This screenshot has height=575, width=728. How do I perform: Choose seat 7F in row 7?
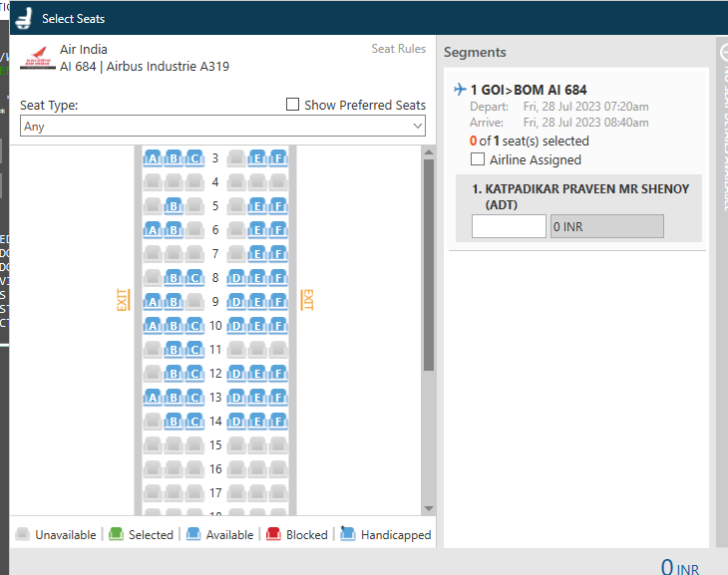pos(278,254)
